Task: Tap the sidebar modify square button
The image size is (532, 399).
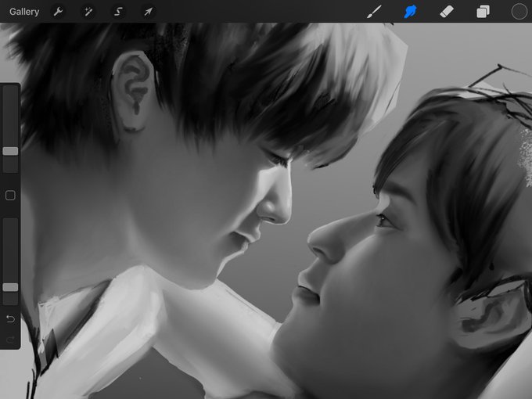Action: click(10, 196)
